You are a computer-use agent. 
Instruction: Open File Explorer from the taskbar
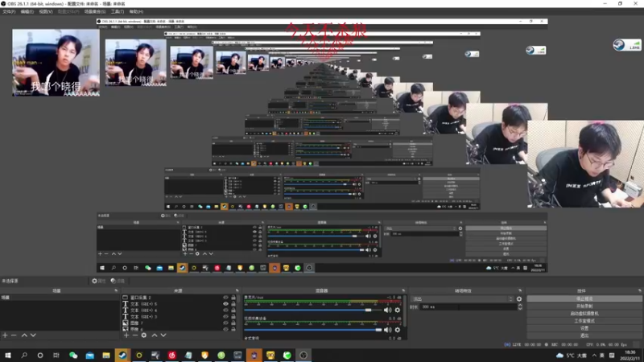[x=106, y=355]
